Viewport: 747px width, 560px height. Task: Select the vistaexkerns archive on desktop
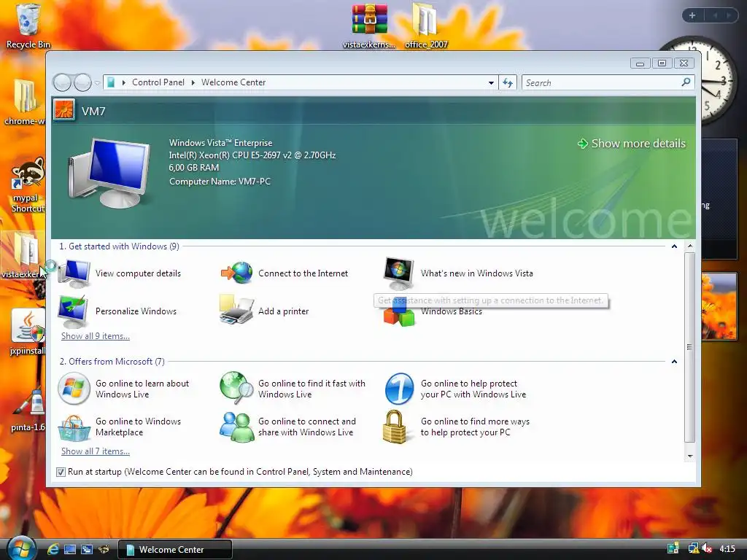tap(369, 26)
